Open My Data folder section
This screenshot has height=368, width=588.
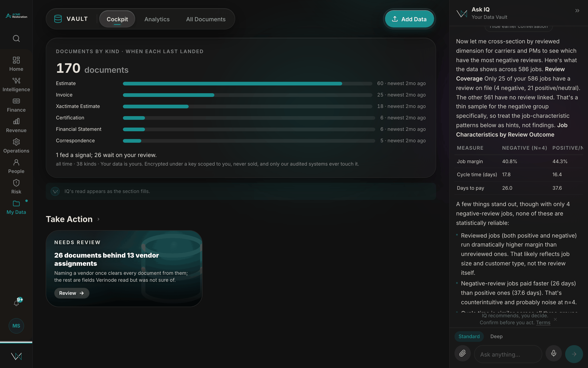(x=16, y=207)
